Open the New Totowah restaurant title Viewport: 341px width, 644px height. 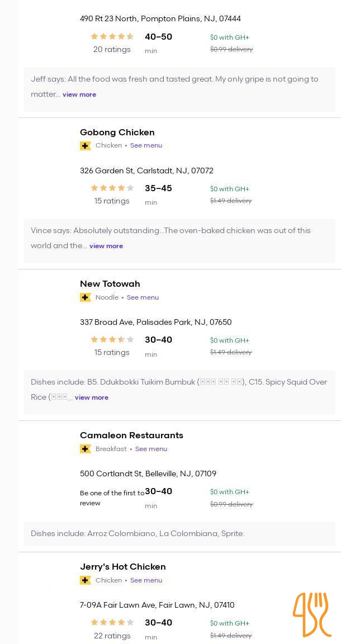(110, 284)
